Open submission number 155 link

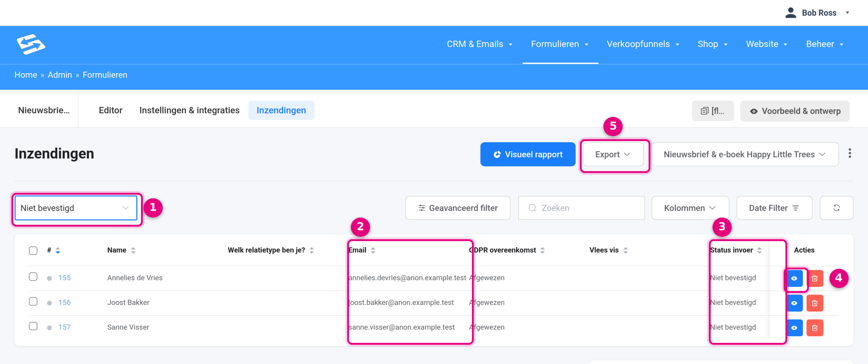tap(64, 278)
